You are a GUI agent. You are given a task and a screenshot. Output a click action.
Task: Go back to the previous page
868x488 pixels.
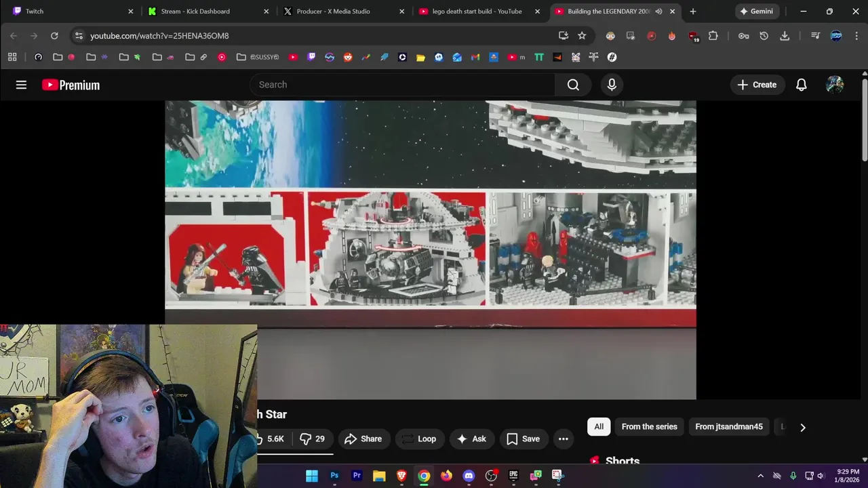(14, 36)
